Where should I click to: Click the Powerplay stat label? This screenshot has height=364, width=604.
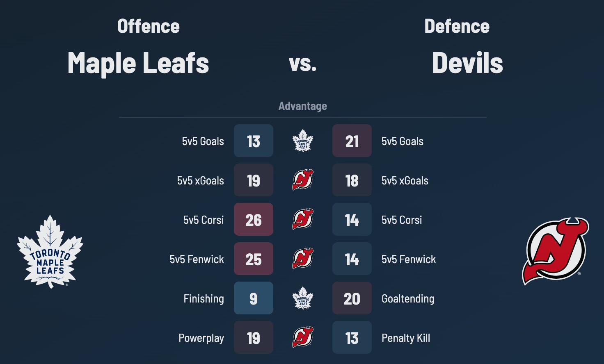point(201,338)
